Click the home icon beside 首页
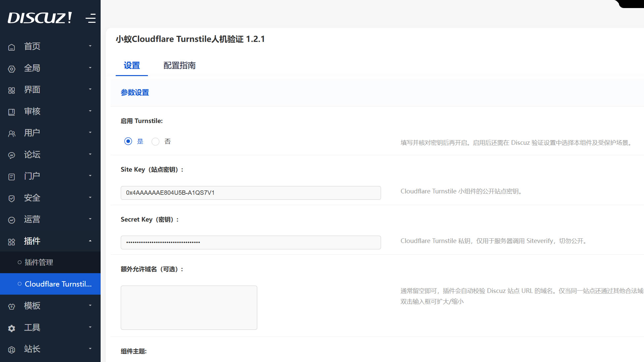 pos(11,47)
